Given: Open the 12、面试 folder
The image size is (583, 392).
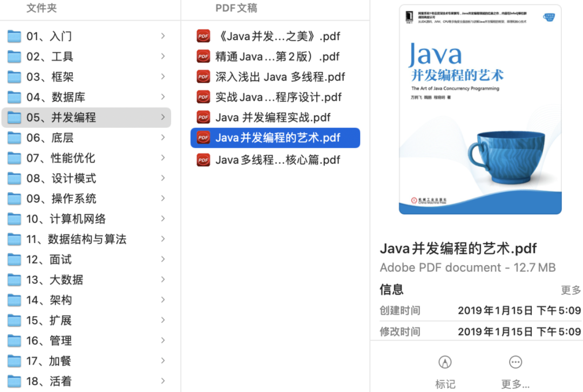Looking at the screenshot, I should point(49,259).
